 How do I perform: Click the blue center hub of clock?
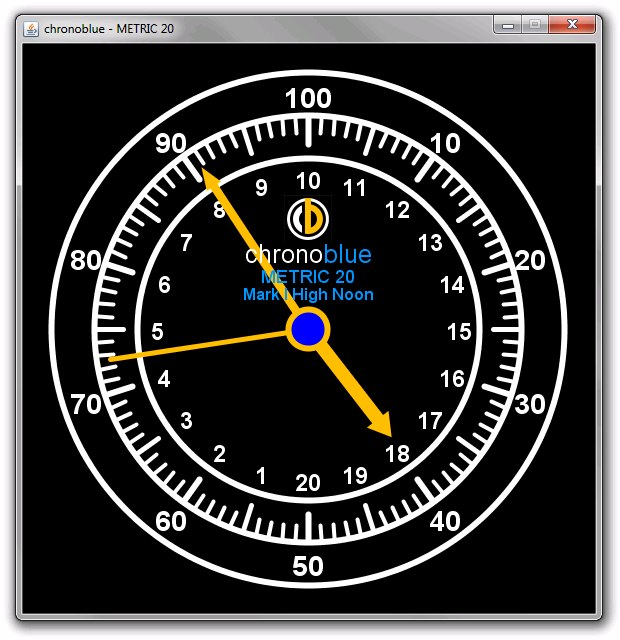click(x=308, y=329)
